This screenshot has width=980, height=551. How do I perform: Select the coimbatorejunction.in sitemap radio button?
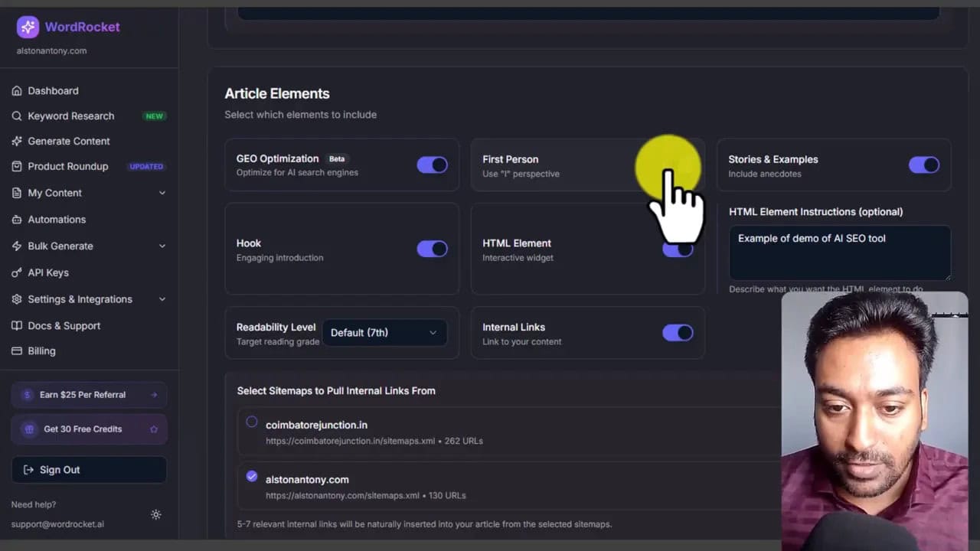click(x=252, y=422)
